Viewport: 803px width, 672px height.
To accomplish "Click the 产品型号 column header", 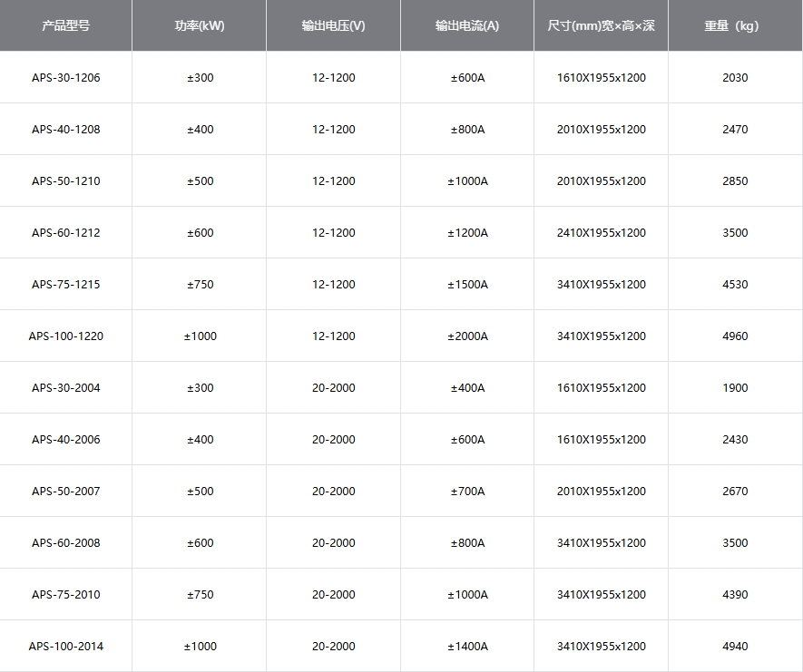I will 65,25.
